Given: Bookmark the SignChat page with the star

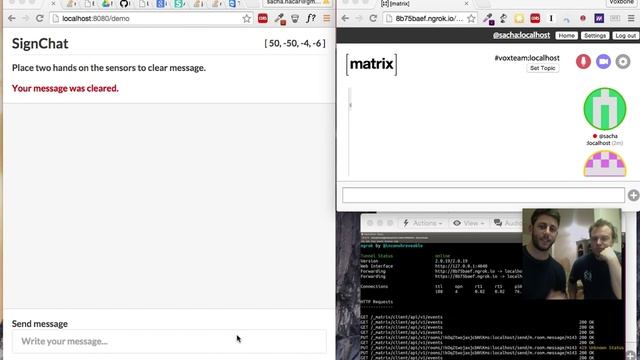Looking at the screenshot, I should pos(247,18).
